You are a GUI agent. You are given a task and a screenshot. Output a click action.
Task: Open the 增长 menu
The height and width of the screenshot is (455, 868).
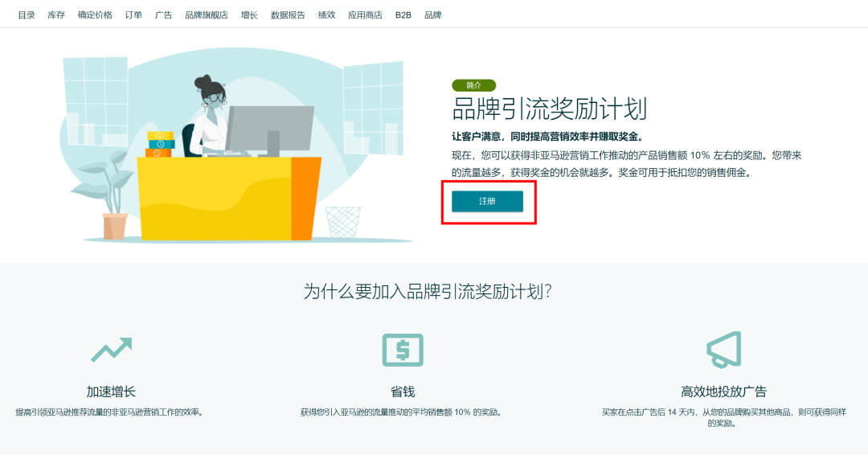[249, 15]
